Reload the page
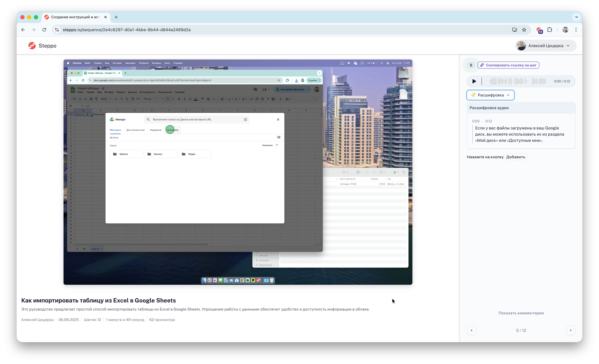 point(44,30)
